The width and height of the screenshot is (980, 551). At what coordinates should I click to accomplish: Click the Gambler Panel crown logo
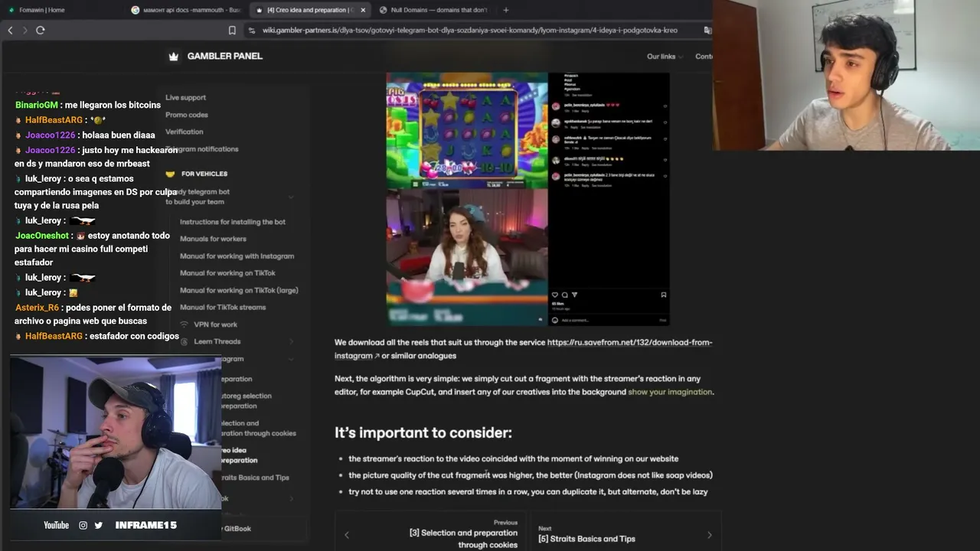click(173, 57)
